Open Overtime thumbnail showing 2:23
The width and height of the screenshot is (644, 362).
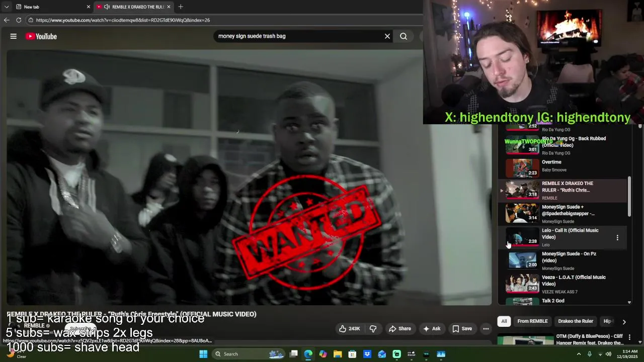coord(522,168)
